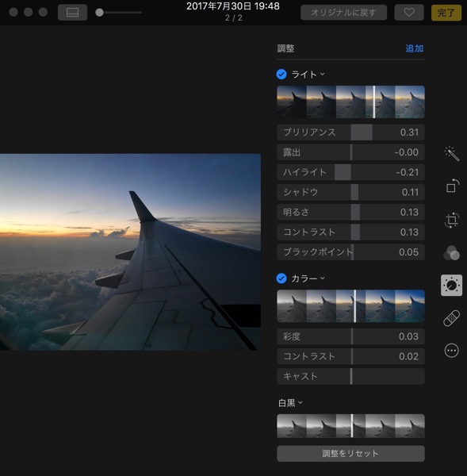Click the ライト thumbnail strip
This screenshot has width=467, height=476.
pos(350,102)
